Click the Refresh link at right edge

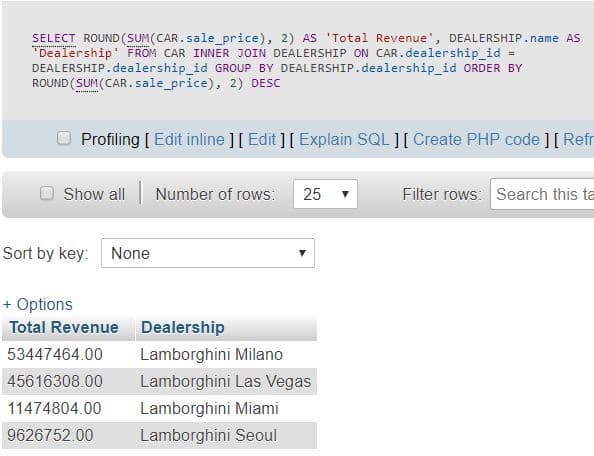pyautogui.click(x=578, y=139)
